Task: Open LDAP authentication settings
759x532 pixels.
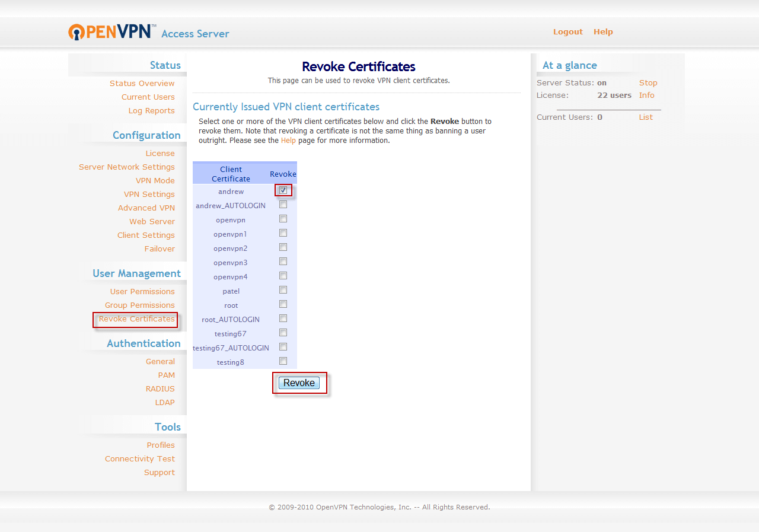Action: pyautogui.click(x=165, y=402)
